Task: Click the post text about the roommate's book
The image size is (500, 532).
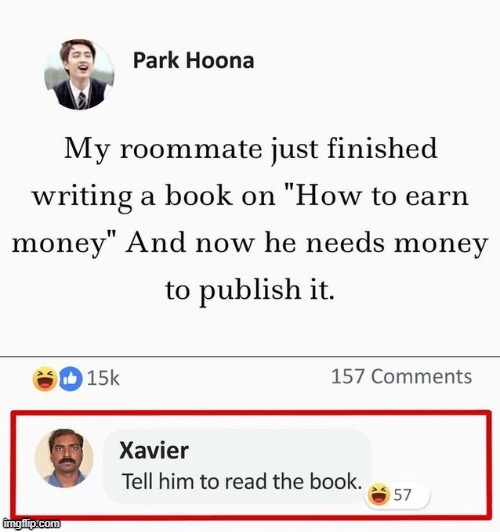Action: coord(250,219)
